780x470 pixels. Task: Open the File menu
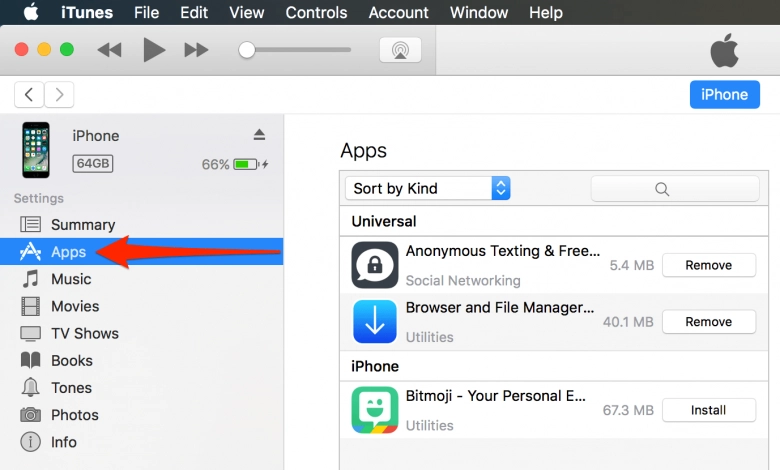coord(146,12)
